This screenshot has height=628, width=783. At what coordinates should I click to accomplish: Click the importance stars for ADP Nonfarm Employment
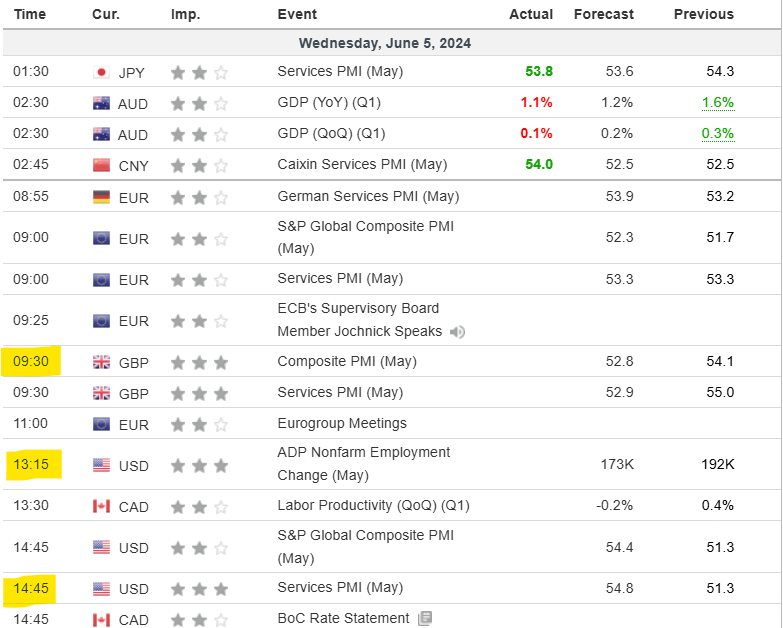[x=199, y=466]
